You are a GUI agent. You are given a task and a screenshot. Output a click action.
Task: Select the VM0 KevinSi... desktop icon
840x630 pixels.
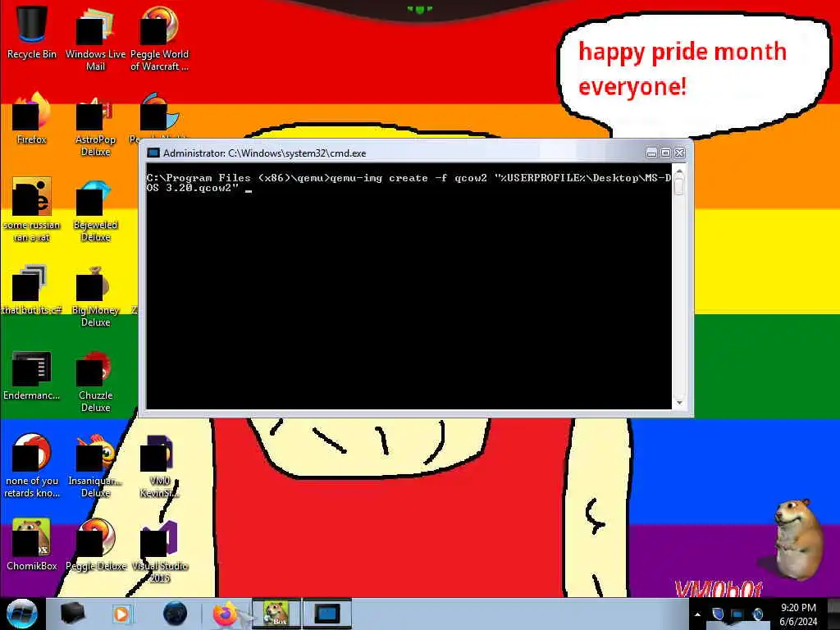[x=159, y=465]
